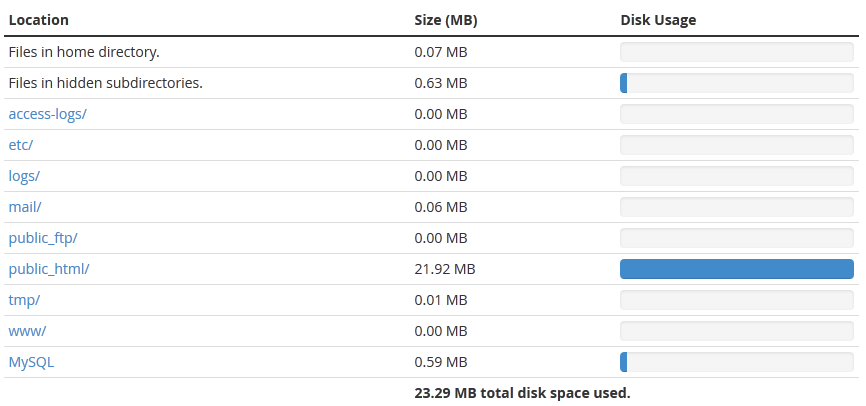Click the "Files in hidden subdirectories." label

[x=105, y=83]
